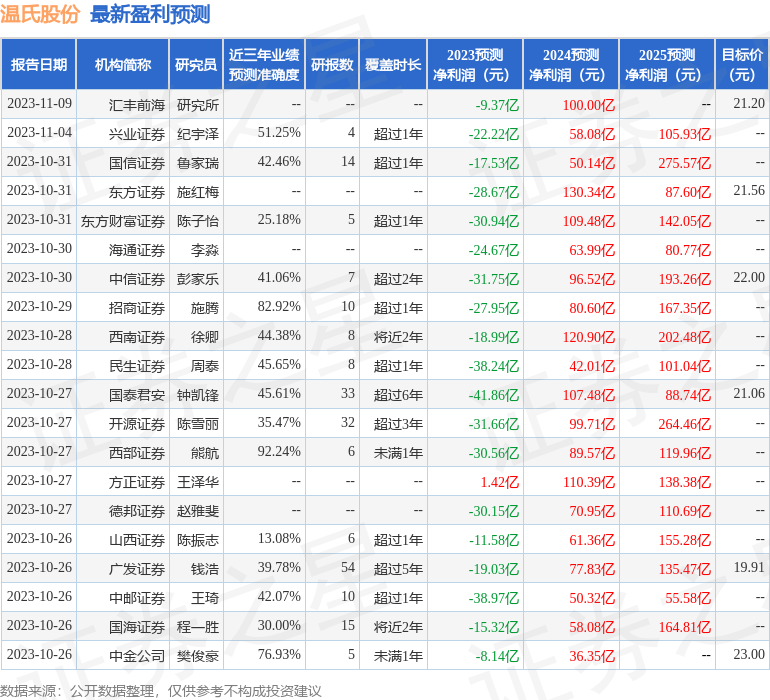Click accuracy value 92.24%
The image size is (770, 700).
pyautogui.click(x=279, y=451)
